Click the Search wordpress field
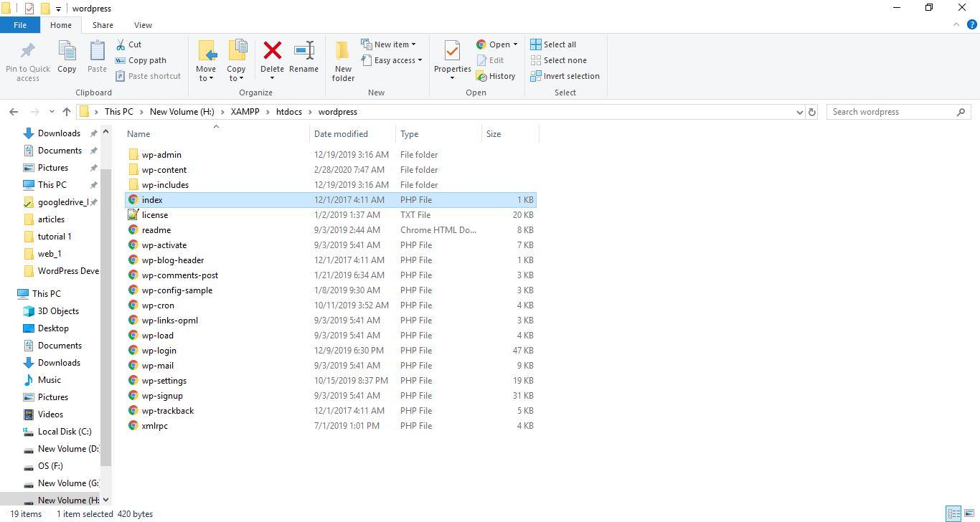 tap(898, 112)
